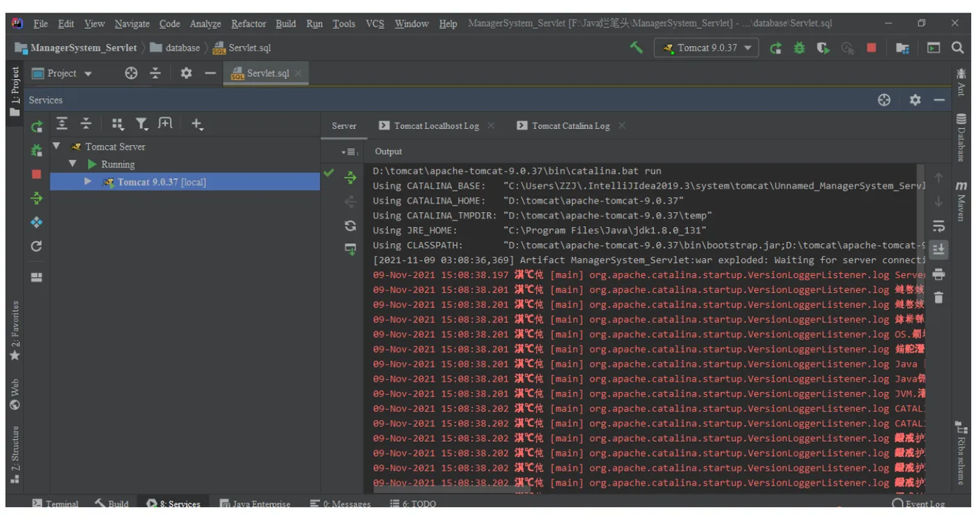Hide the Project panel with the minus icon
Screen dimensions: 980x516
tap(210, 74)
